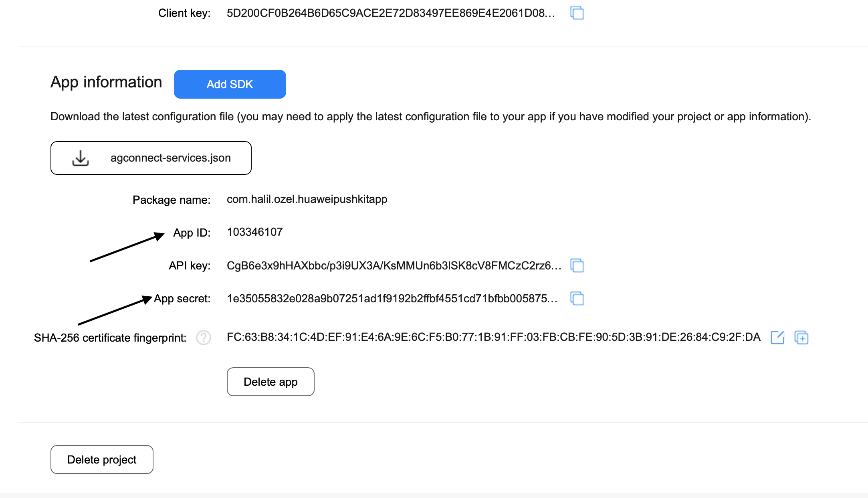The width and height of the screenshot is (868, 498).
Task: Click the truncated API key text
Action: pyautogui.click(x=394, y=265)
